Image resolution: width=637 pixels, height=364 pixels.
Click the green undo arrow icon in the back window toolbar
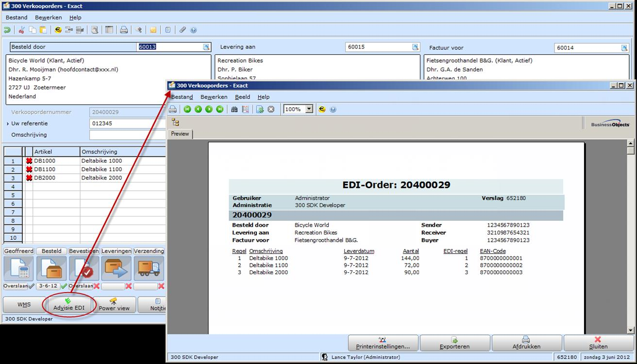coord(7,30)
